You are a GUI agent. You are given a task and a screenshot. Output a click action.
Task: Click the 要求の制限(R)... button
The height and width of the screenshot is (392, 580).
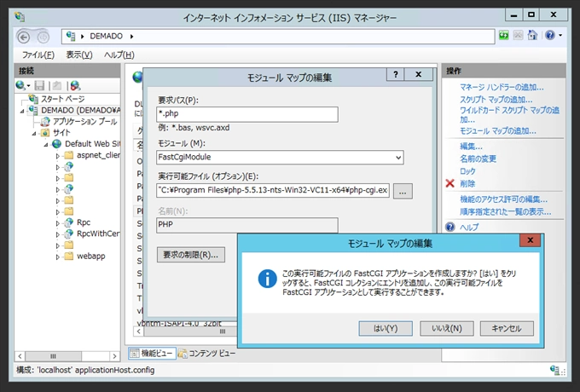coord(191,255)
